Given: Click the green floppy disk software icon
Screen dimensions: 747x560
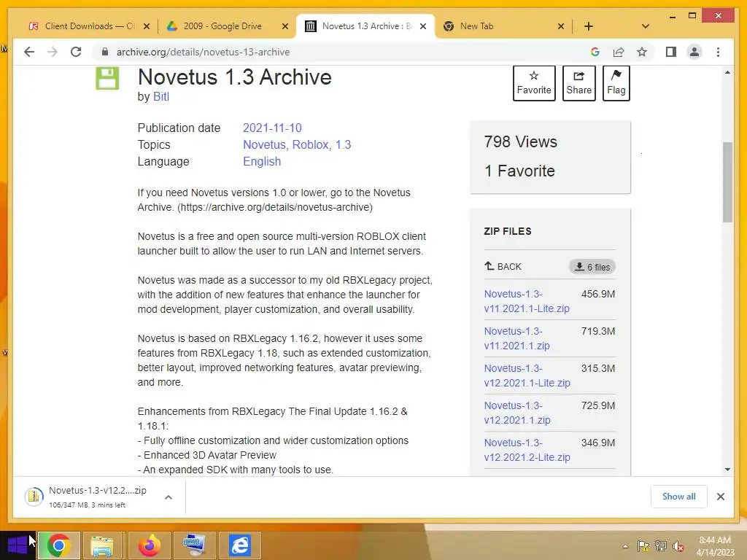Looking at the screenshot, I should click(x=107, y=78).
